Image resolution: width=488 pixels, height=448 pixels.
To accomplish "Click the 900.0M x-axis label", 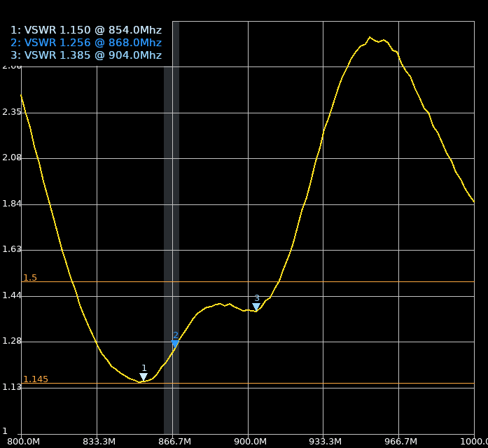I will [x=250, y=442].
